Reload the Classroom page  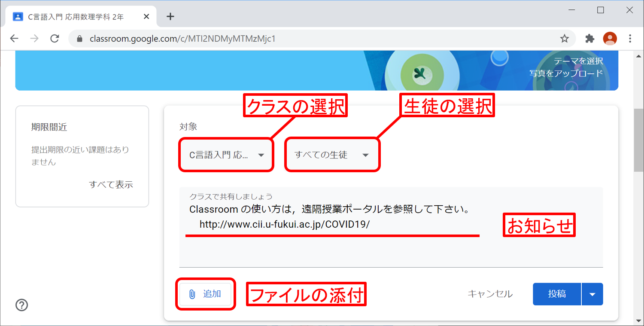(55, 39)
